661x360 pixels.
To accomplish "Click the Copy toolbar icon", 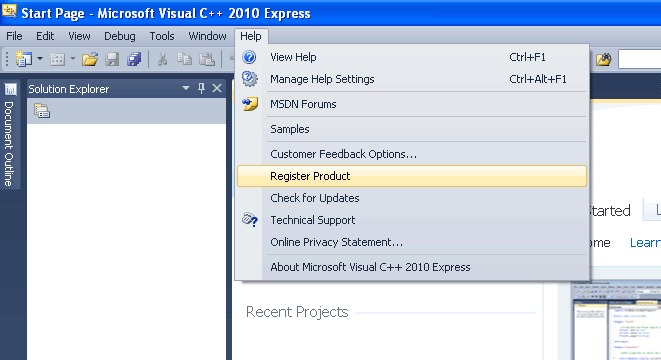I will click(184, 59).
